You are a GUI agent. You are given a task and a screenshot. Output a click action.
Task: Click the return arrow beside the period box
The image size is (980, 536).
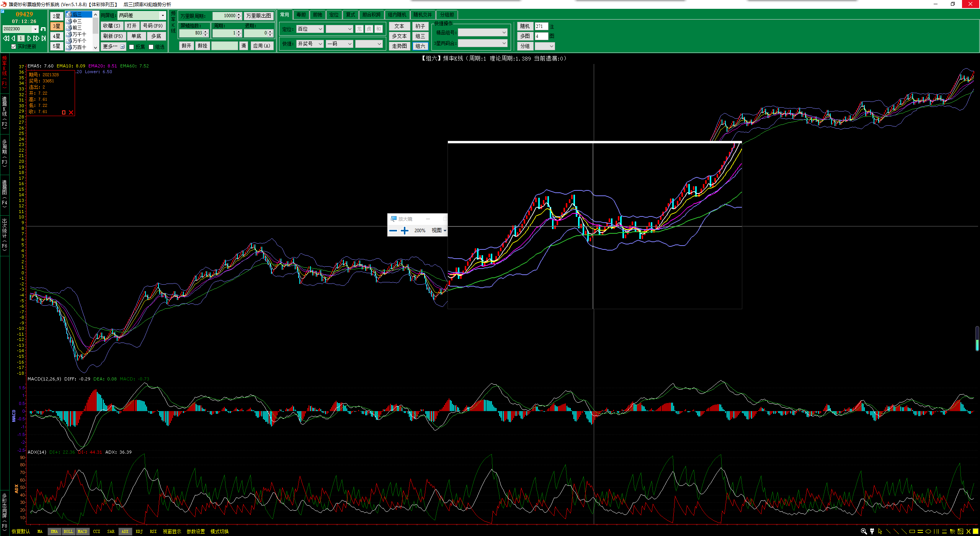(43, 29)
